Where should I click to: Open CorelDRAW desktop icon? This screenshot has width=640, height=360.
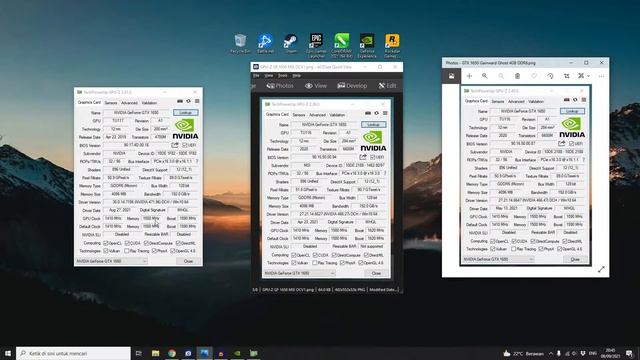(341, 45)
